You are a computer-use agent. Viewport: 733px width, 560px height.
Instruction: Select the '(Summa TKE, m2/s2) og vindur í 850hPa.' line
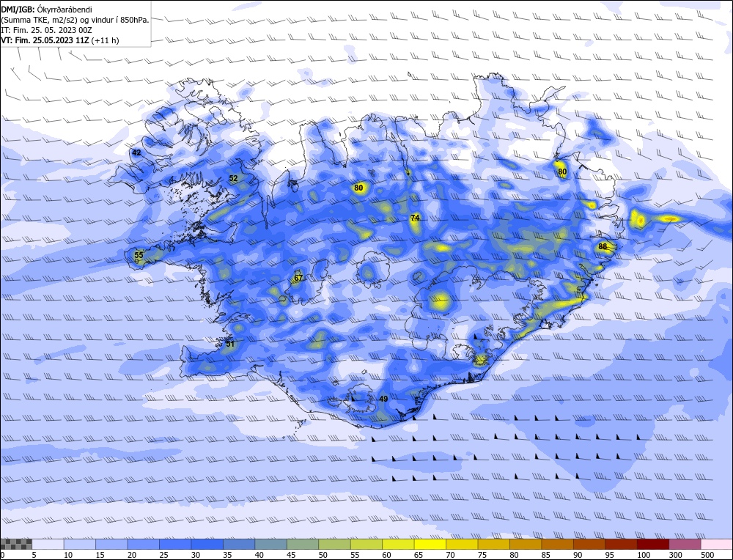75,20
